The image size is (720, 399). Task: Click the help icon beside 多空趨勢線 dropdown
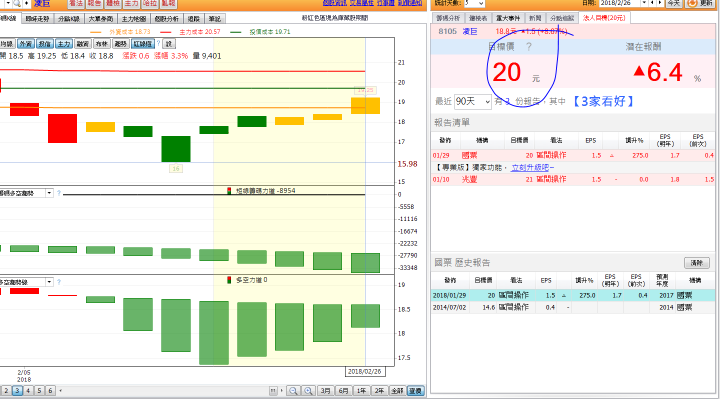click(59, 282)
